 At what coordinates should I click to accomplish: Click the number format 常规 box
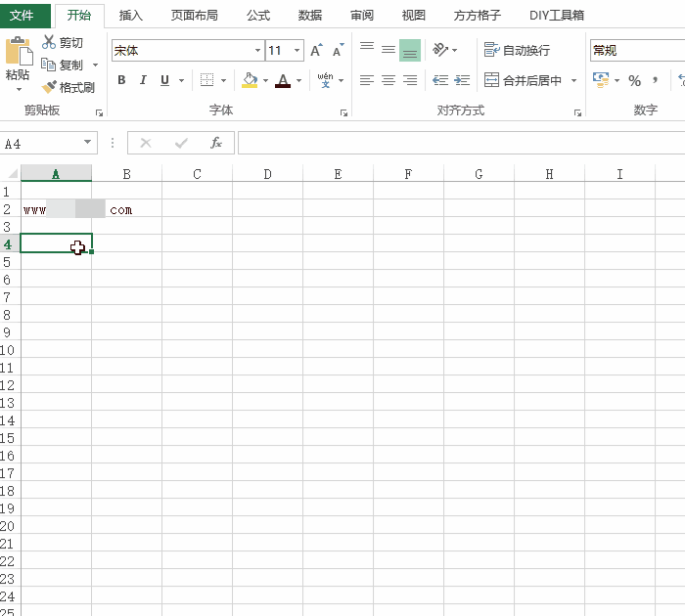pyautogui.click(x=637, y=51)
